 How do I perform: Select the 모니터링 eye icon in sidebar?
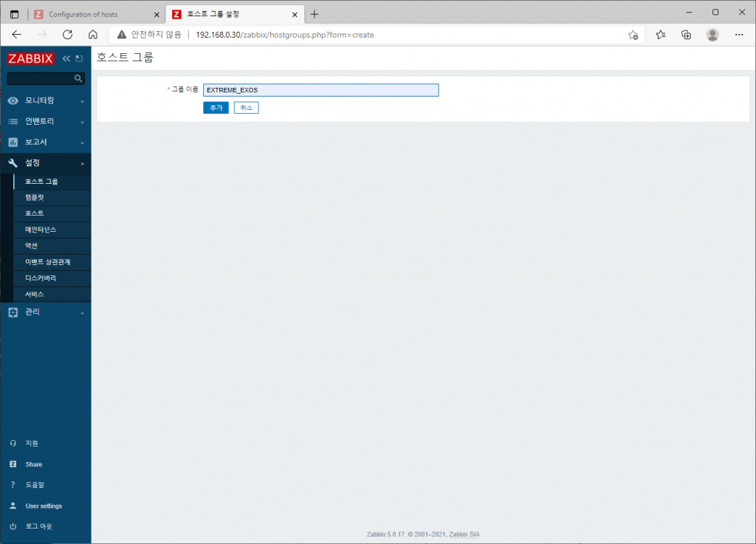point(13,100)
